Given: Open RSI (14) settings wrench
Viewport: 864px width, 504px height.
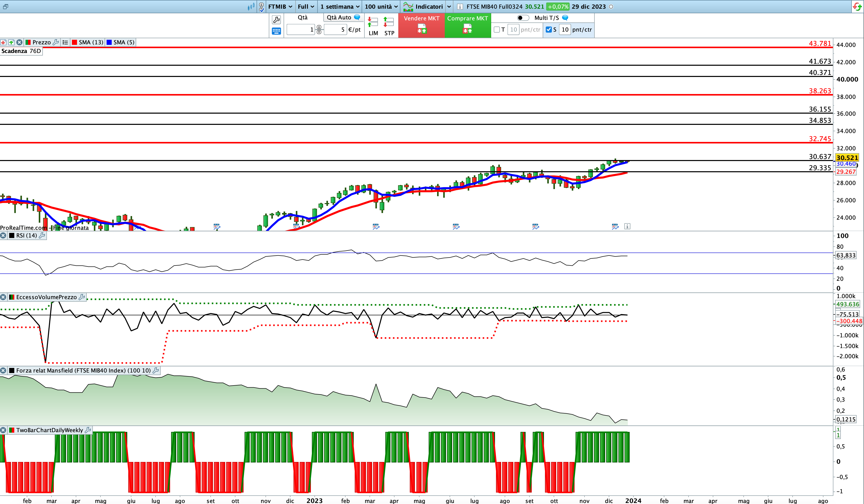Looking at the screenshot, I should [42, 235].
